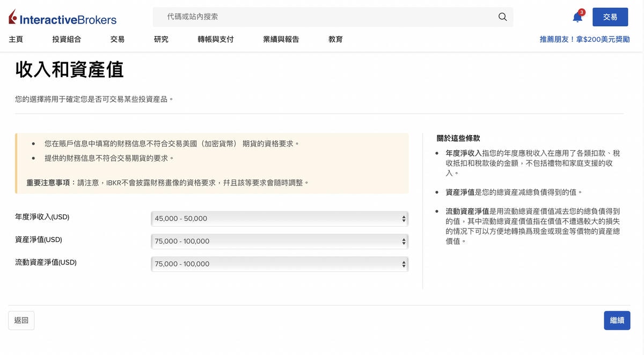Click the blue 交易 button

[x=610, y=17]
